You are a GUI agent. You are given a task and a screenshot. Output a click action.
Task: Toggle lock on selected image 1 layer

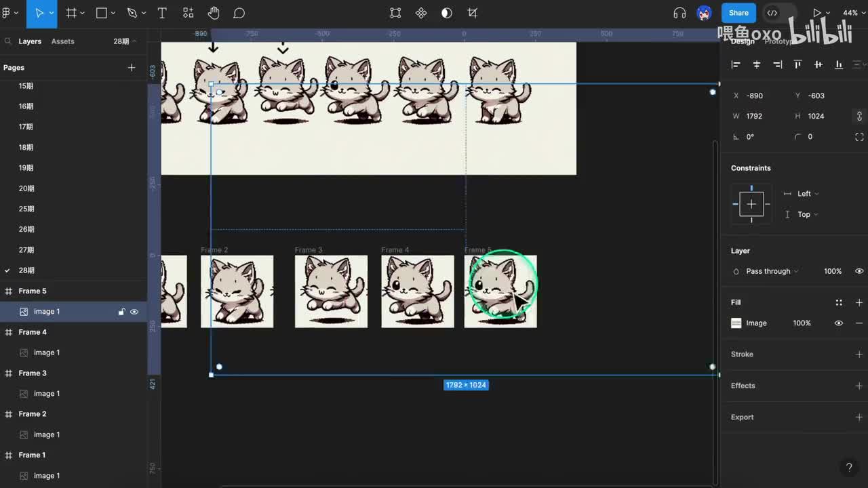click(x=121, y=312)
